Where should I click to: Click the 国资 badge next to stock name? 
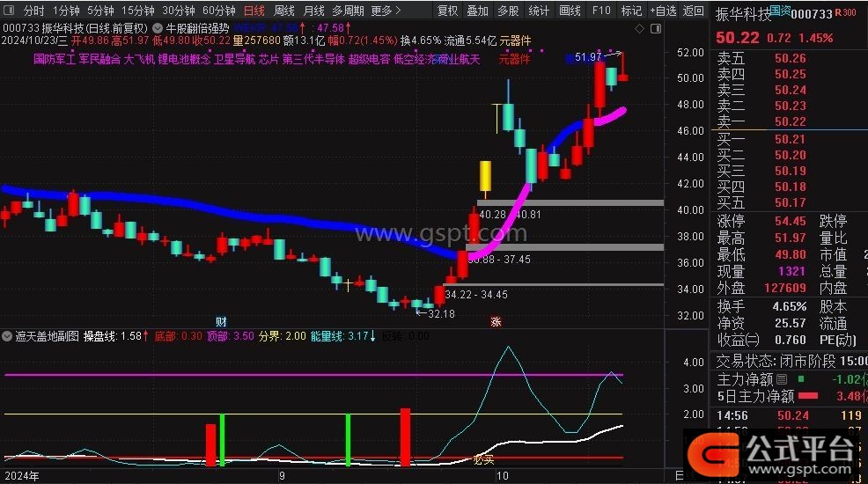point(779,10)
